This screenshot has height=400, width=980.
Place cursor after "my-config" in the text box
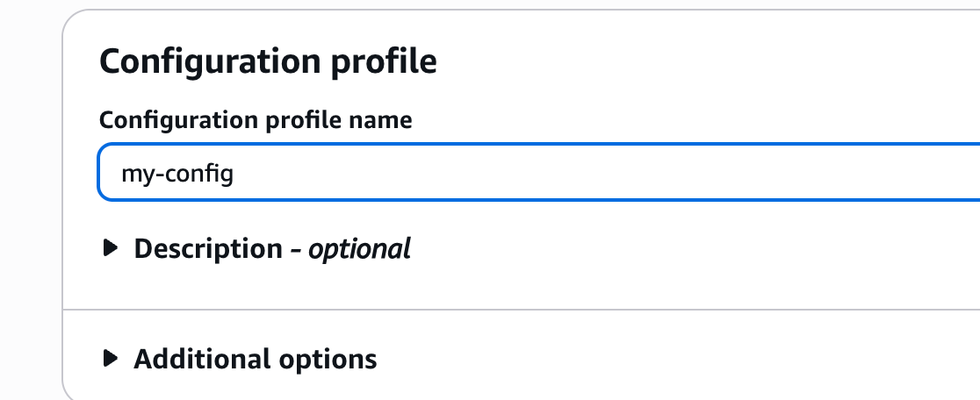point(235,174)
